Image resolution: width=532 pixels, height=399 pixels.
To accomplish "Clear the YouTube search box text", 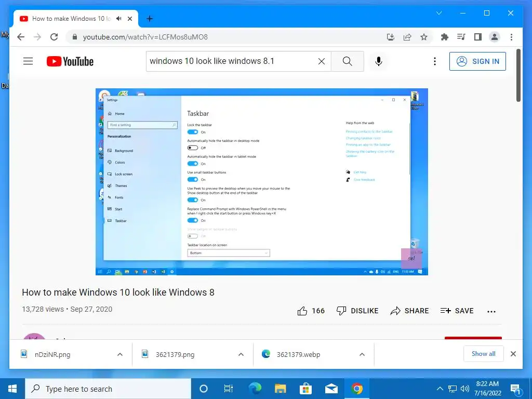I will (321, 61).
